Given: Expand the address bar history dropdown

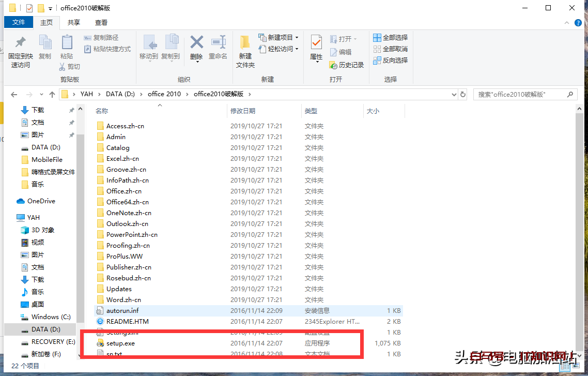Looking at the screenshot, I should [454, 95].
